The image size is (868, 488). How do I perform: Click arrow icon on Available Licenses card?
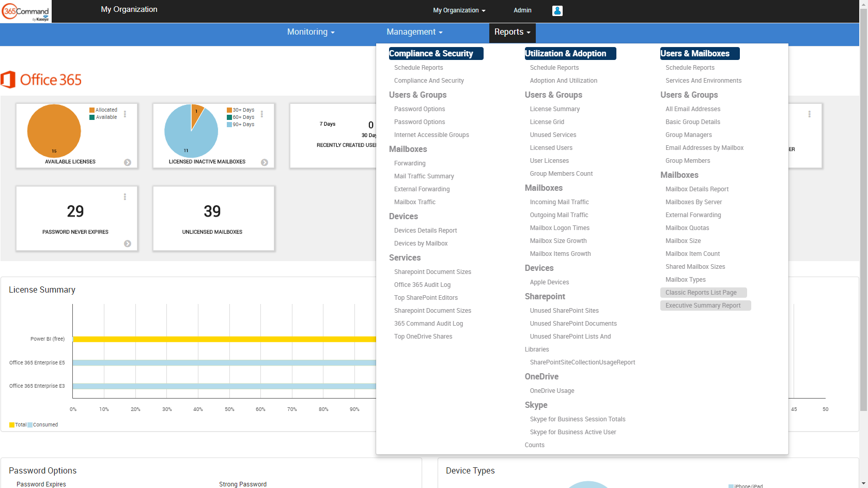coord(128,162)
